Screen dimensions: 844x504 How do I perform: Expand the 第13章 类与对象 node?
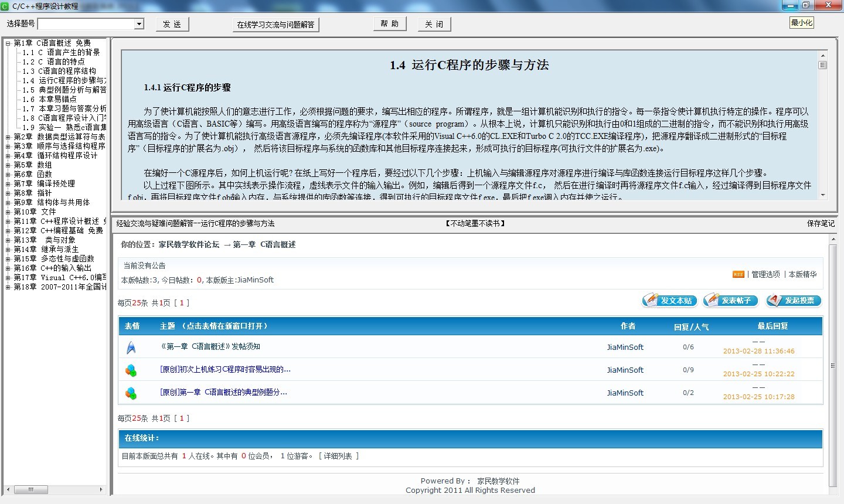pyautogui.click(x=8, y=240)
